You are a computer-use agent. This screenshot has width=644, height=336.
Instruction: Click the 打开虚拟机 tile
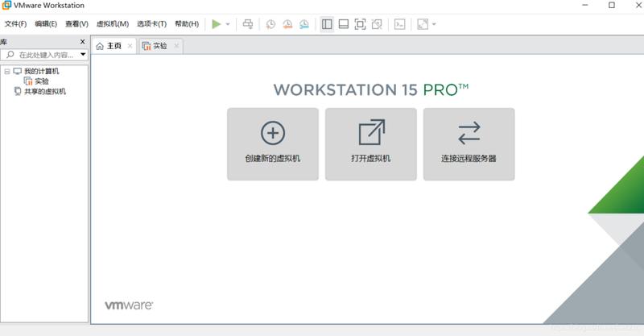(371, 144)
